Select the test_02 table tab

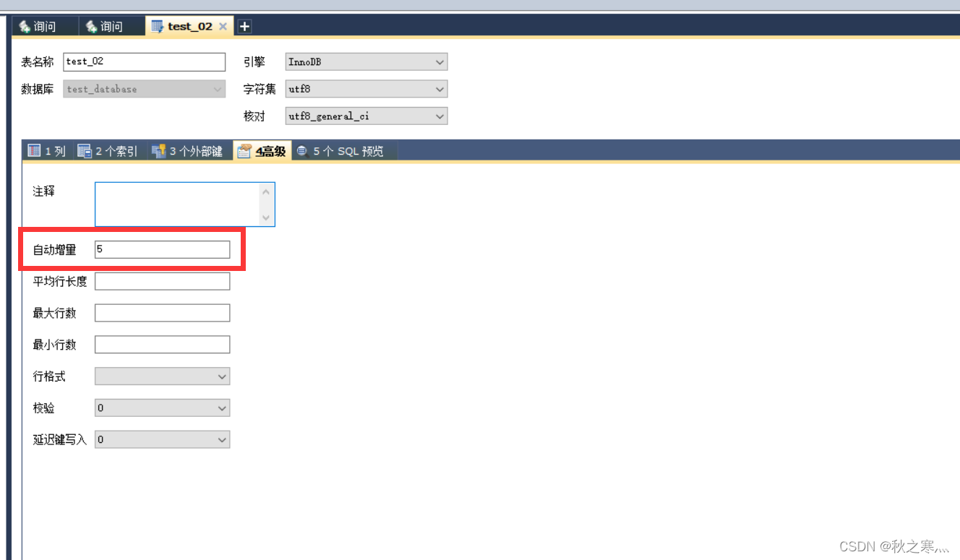pyautogui.click(x=190, y=27)
